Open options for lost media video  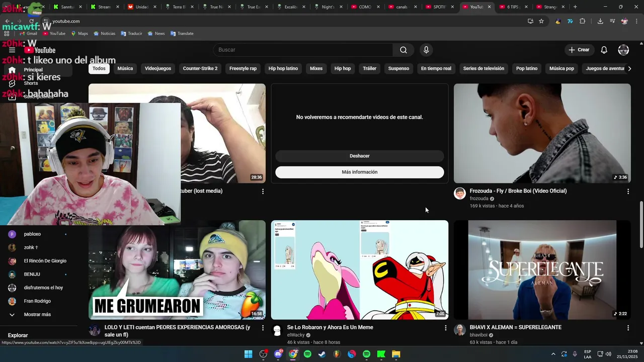[x=263, y=192]
